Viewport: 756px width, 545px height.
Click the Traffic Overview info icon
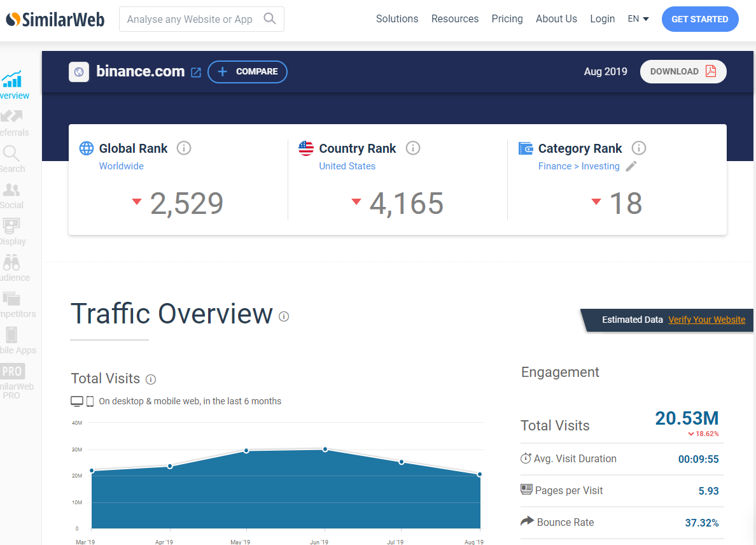[x=284, y=316]
